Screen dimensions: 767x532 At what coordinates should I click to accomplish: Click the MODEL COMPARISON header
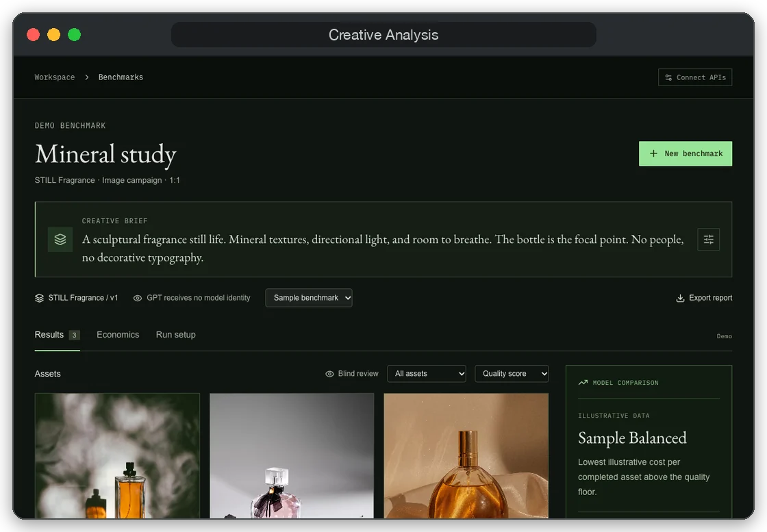(625, 383)
